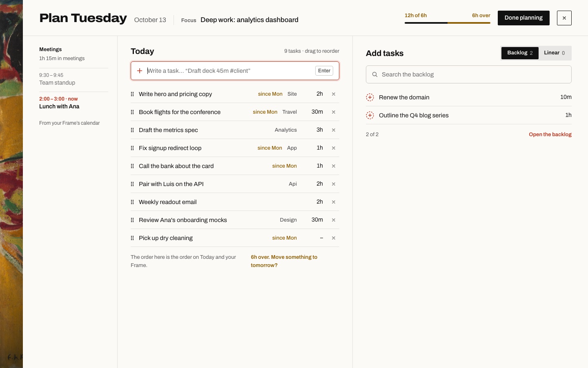The width and height of the screenshot is (588, 368).
Task: Click the search icon in the backlog search box
Action: [375, 74]
